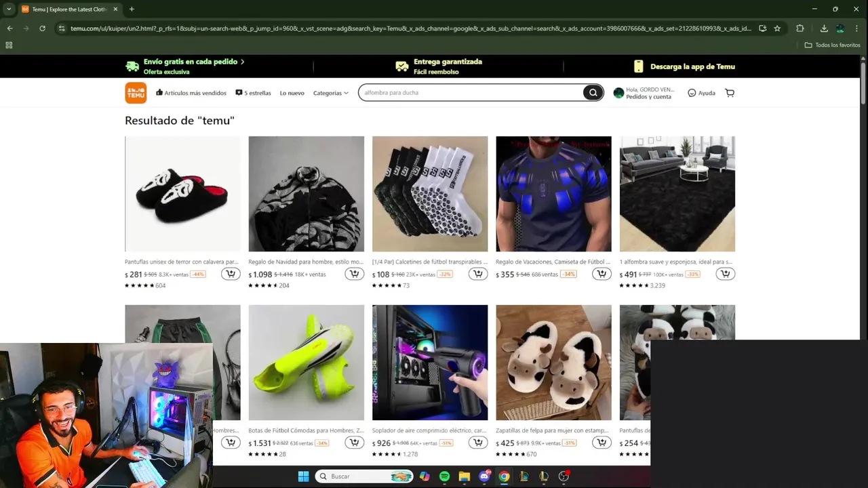868x488 pixels.
Task: Add the $425 cow slippers to cart
Action: (601, 443)
